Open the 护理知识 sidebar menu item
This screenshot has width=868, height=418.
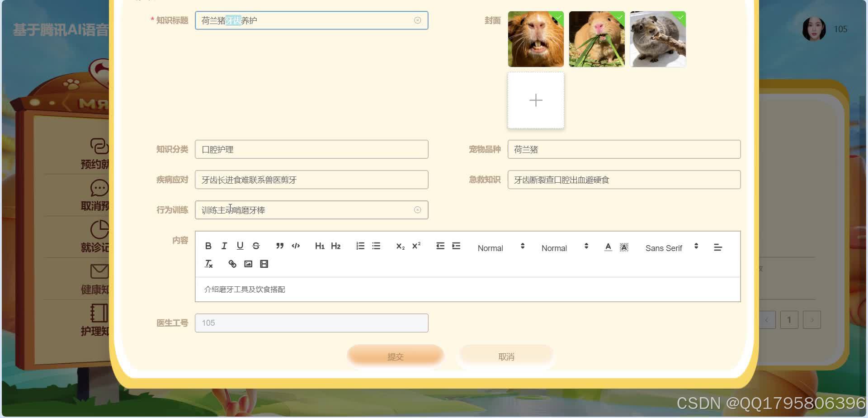pyautogui.click(x=95, y=320)
